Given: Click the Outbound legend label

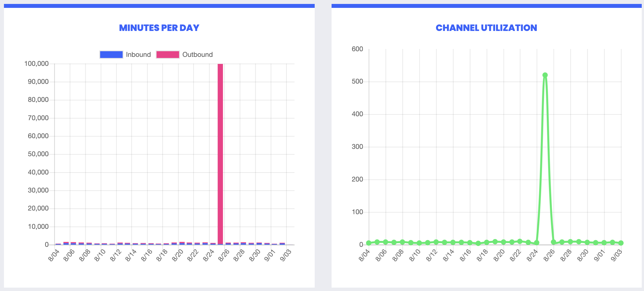Looking at the screenshot, I should pos(198,55).
